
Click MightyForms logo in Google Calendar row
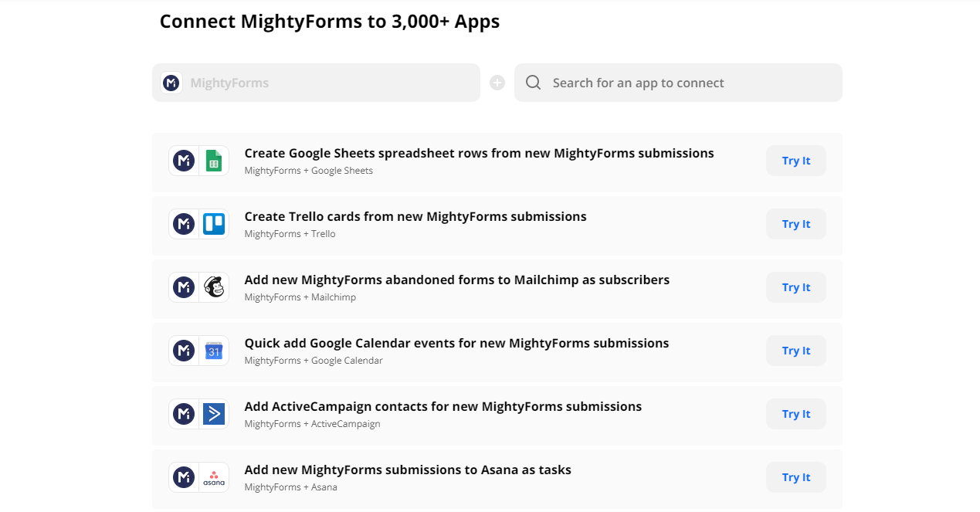[x=184, y=351]
